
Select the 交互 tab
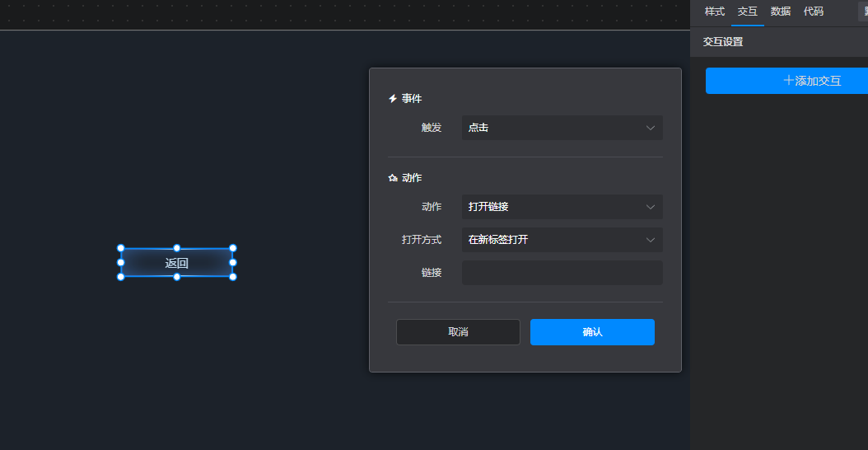747,12
